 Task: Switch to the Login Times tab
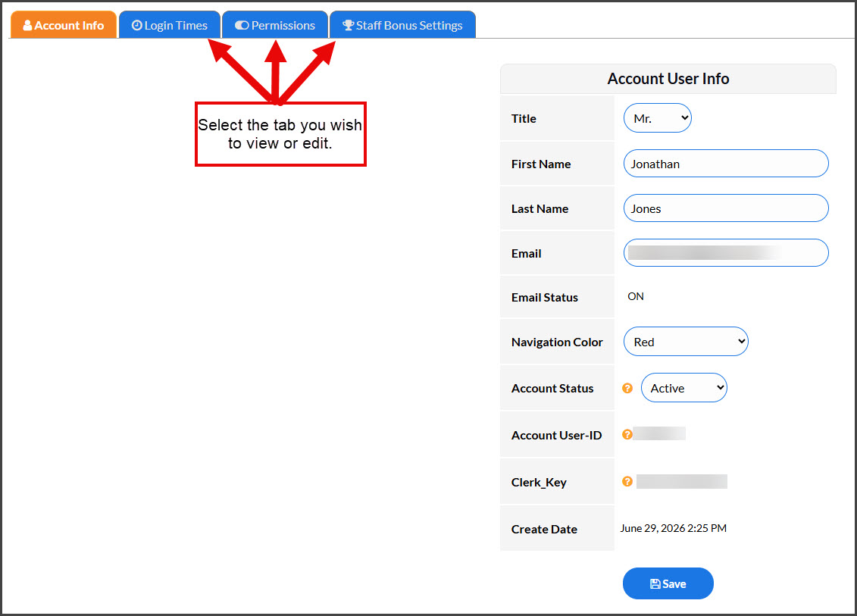coord(170,25)
